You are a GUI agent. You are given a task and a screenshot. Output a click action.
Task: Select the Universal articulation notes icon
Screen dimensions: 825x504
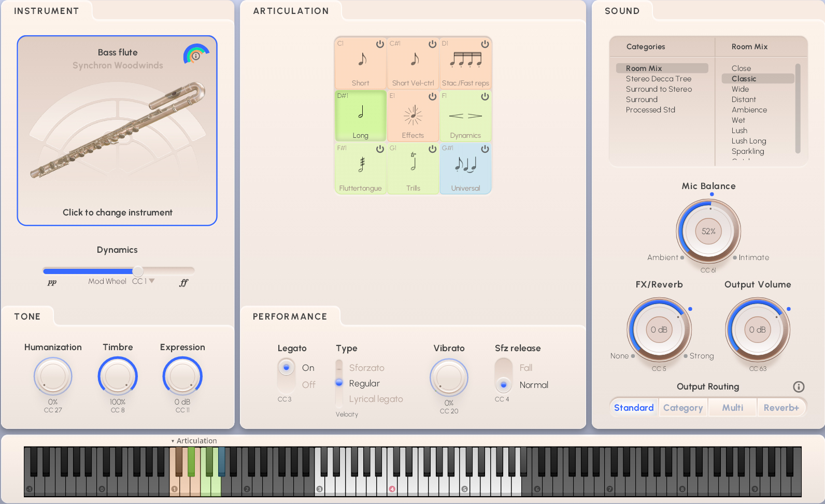click(465, 165)
